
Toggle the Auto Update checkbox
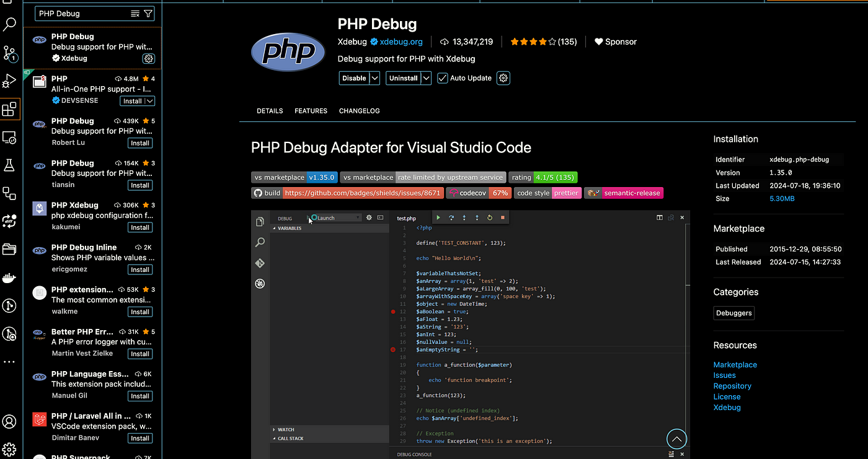click(442, 78)
